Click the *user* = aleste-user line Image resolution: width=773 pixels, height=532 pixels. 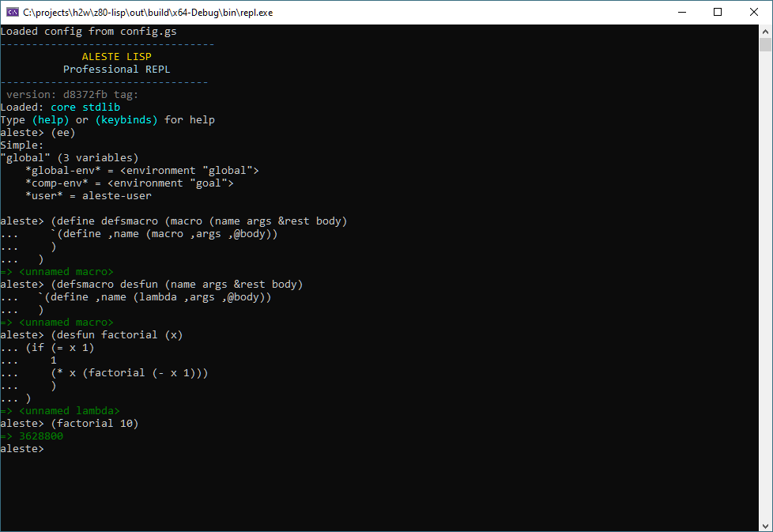[89, 196]
